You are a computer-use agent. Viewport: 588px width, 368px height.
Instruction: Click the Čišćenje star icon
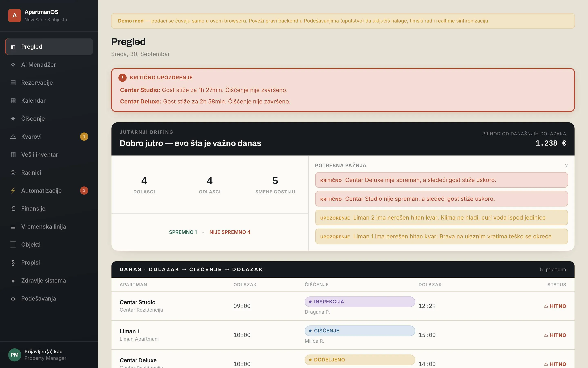tap(13, 119)
